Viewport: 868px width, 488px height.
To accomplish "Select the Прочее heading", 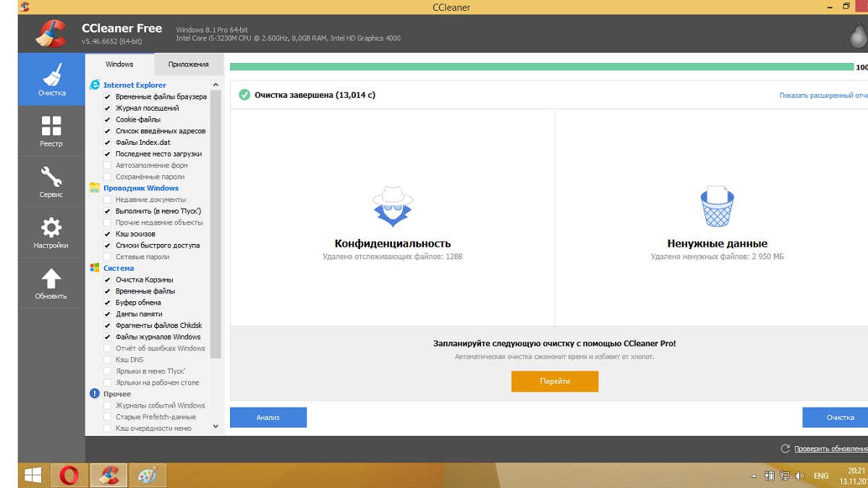I will coord(117,395).
